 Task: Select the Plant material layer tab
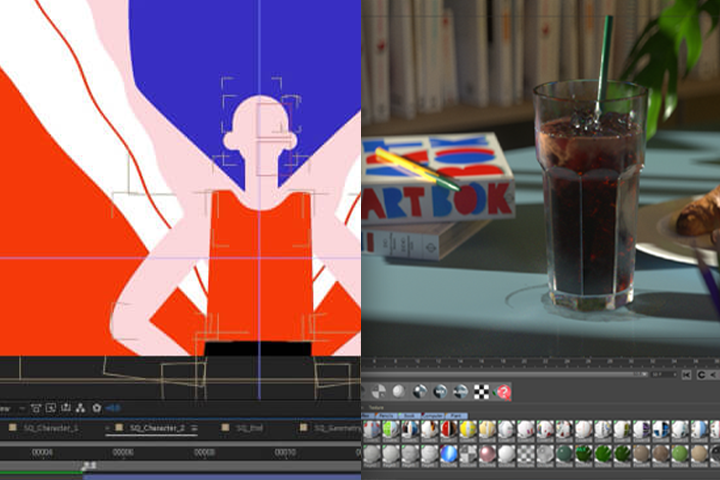(x=457, y=415)
